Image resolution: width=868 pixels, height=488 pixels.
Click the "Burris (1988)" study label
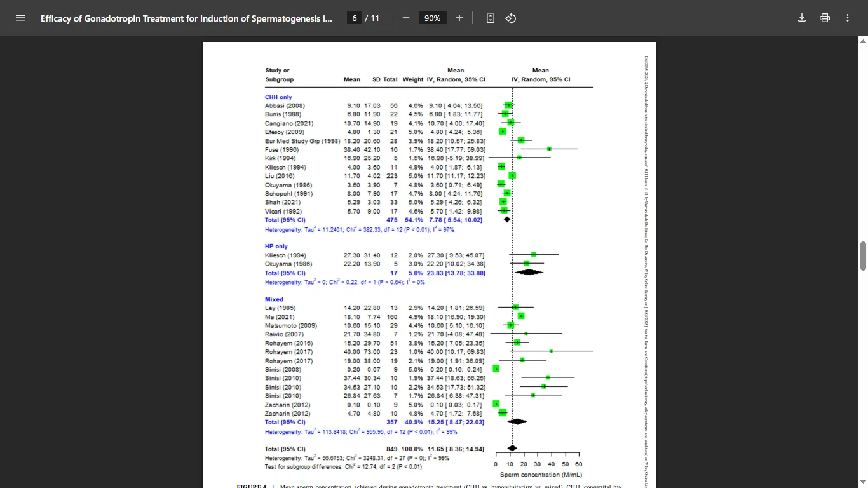pos(283,114)
